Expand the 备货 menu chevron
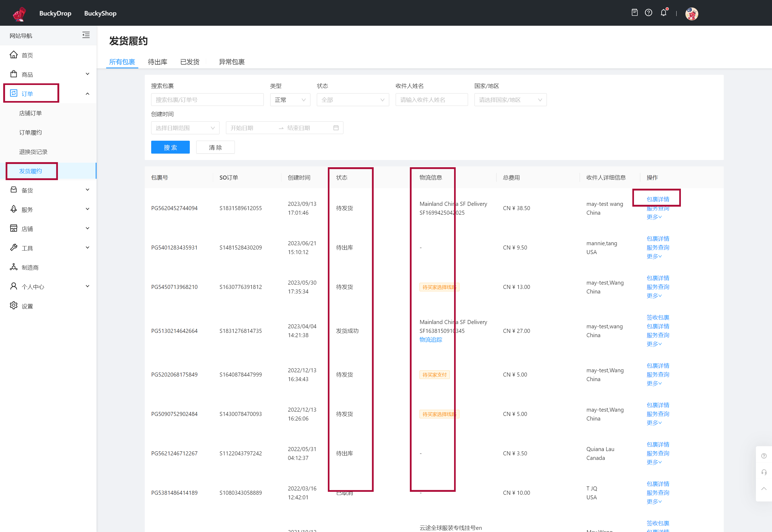The image size is (772, 532). click(87, 190)
